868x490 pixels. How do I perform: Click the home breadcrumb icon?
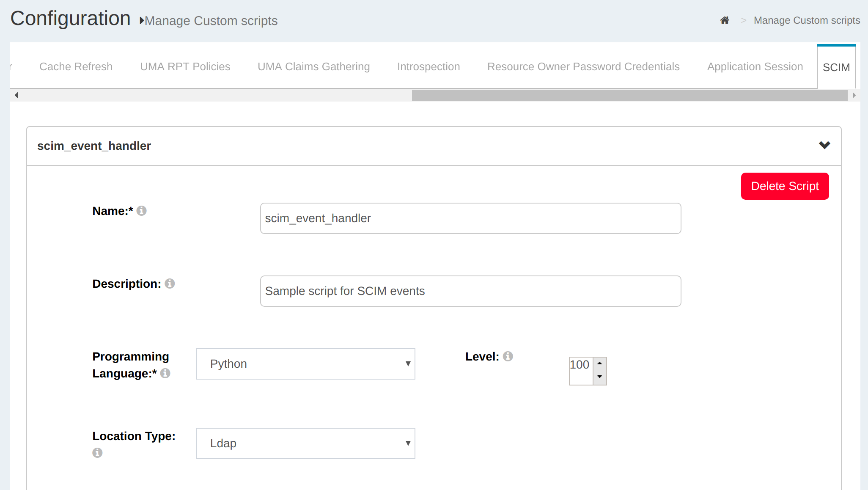(725, 20)
